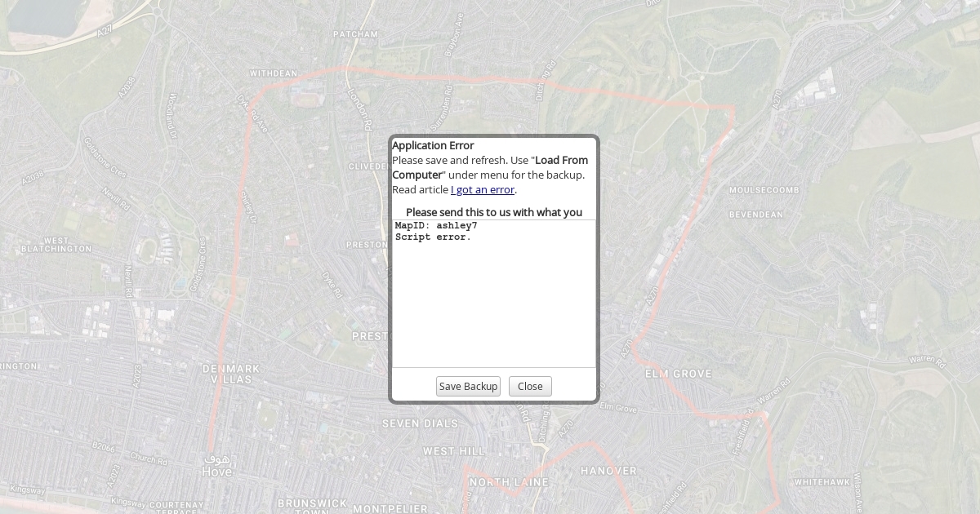
Task: Click the 'Please send this to us' label
Action: pyautogui.click(x=494, y=212)
